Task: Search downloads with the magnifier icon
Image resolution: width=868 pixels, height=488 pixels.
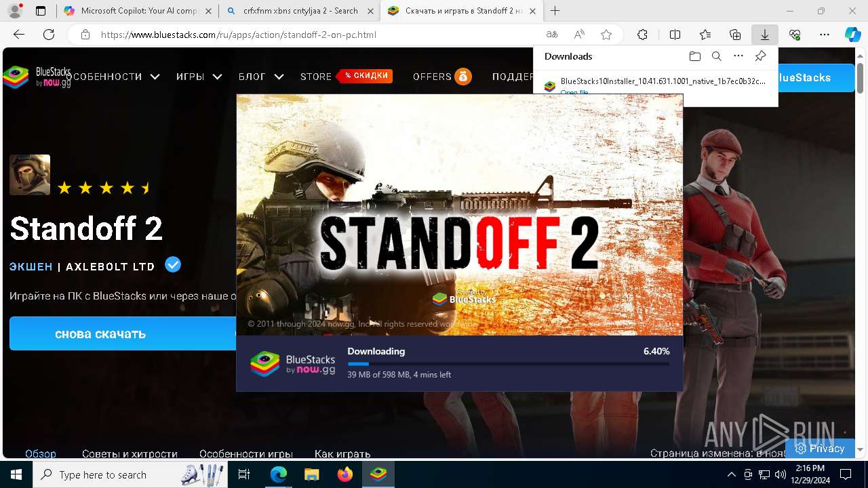Action: tap(716, 56)
